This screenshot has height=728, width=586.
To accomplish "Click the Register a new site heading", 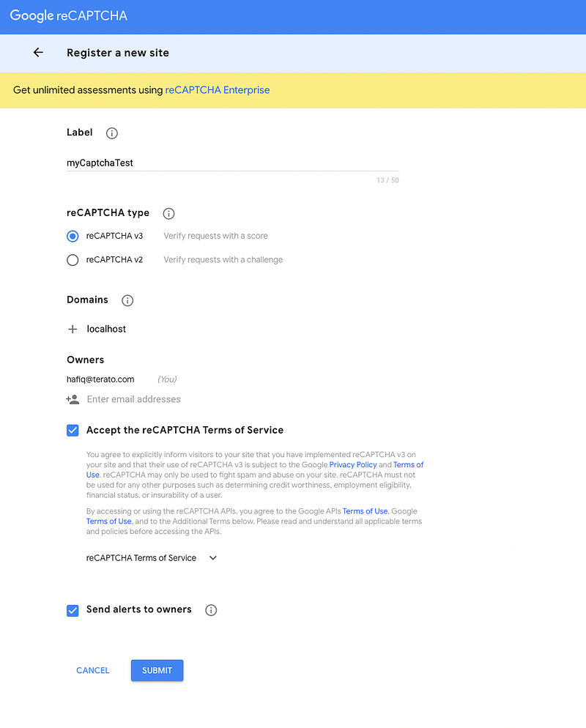I will click(x=118, y=53).
